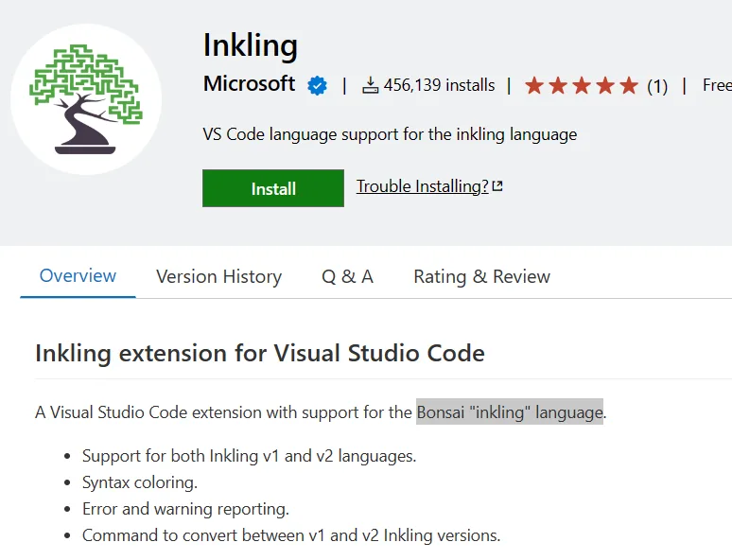
Task: Select the Overview tab
Action: 78,276
